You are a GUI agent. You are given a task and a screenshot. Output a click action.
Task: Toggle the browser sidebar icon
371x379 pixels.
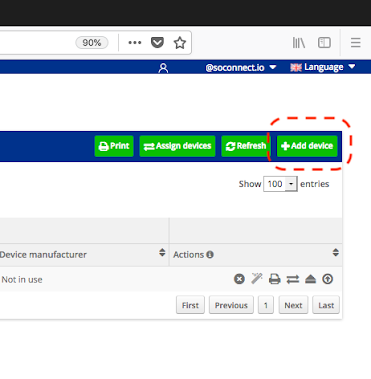coord(324,43)
